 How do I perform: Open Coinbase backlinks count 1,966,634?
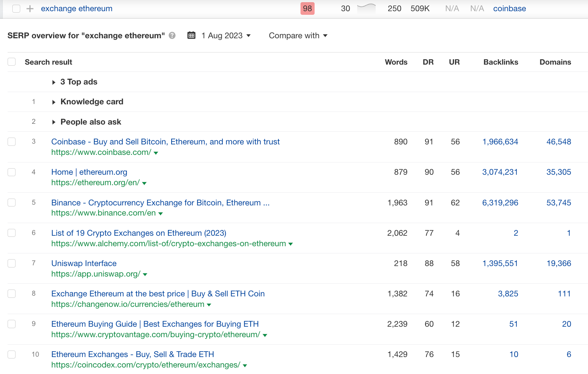click(500, 142)
